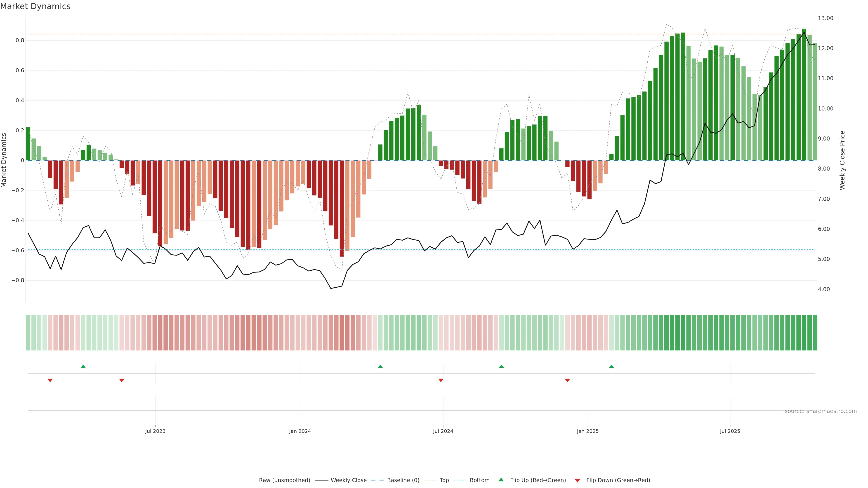This screenshot has height=488, width=868.
Task: Click the source: sharemaestro.com text
Action: 821,411
